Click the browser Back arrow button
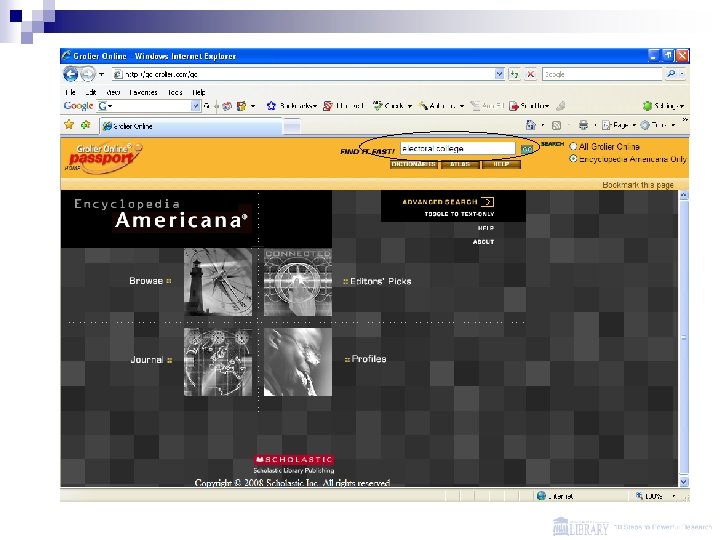This screenshot has width=720, height=540. tap(71, 74)
